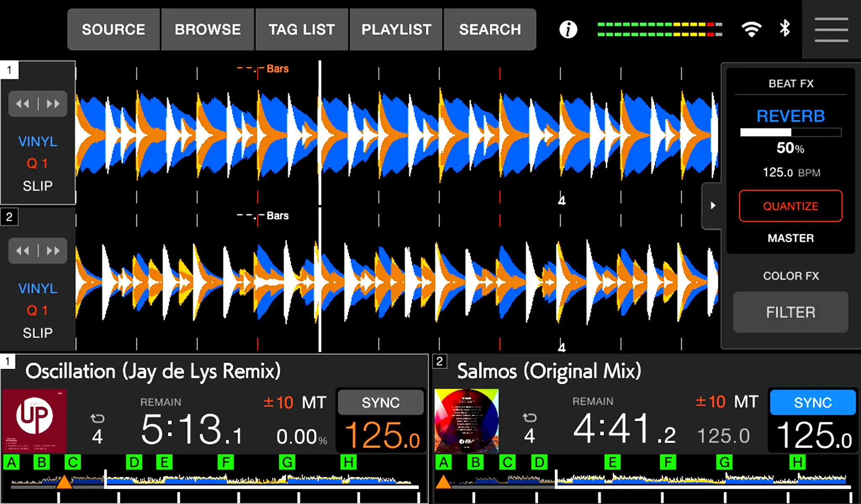The height and width of the screenshot is (504, 861).
Task: Jump to hot cue B on deck 2
Action: (475, 462)
